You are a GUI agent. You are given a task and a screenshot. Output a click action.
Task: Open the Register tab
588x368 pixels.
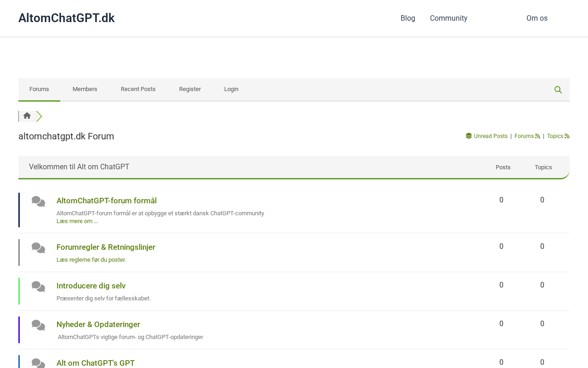coord(190,89)
